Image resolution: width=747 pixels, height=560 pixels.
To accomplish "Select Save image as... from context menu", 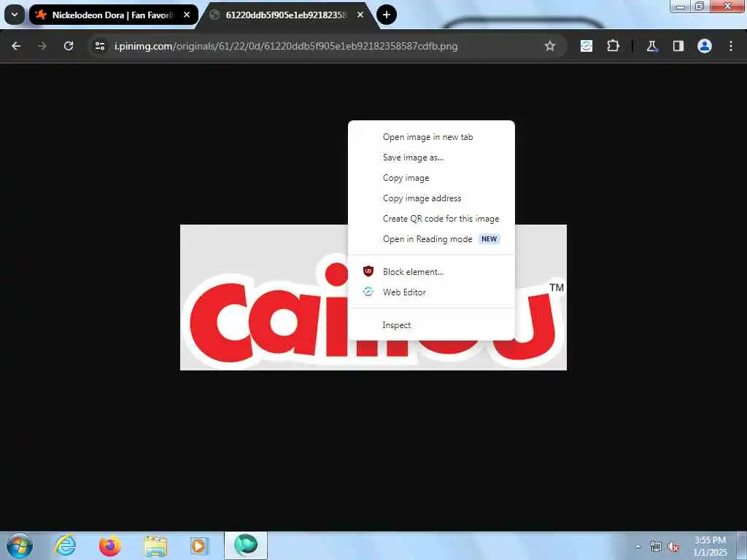I will 431,157.
